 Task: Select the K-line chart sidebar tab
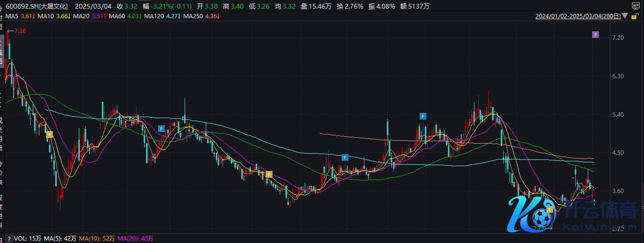[x=2, y=50]
